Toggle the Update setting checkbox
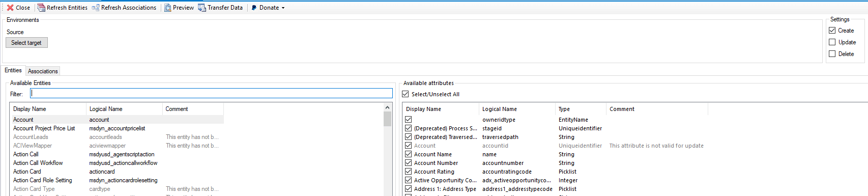This screenshot has height=196, width=868. (832, 42)
